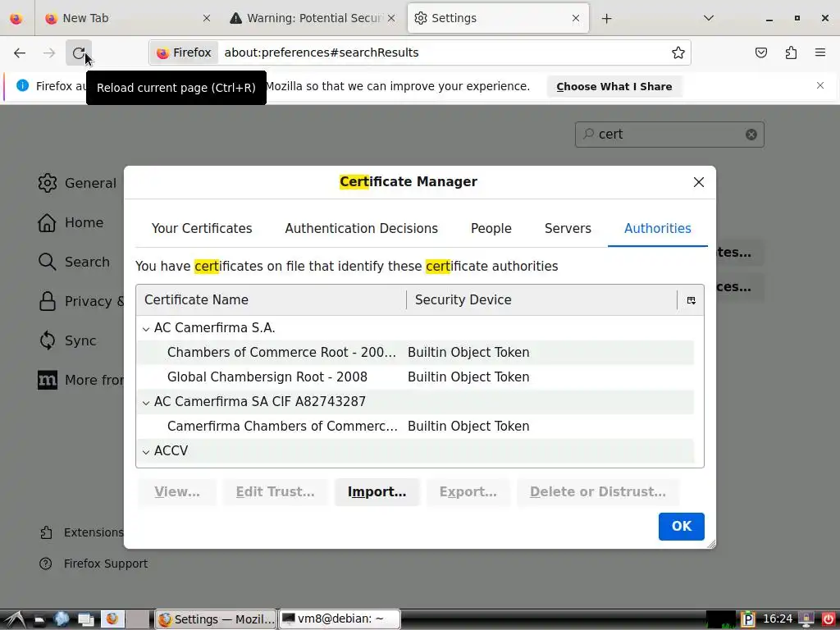The width and height of the screenshot is (840, 630).
Task: Open More from Mozilla sidebar item
Action: coord(80,381)
